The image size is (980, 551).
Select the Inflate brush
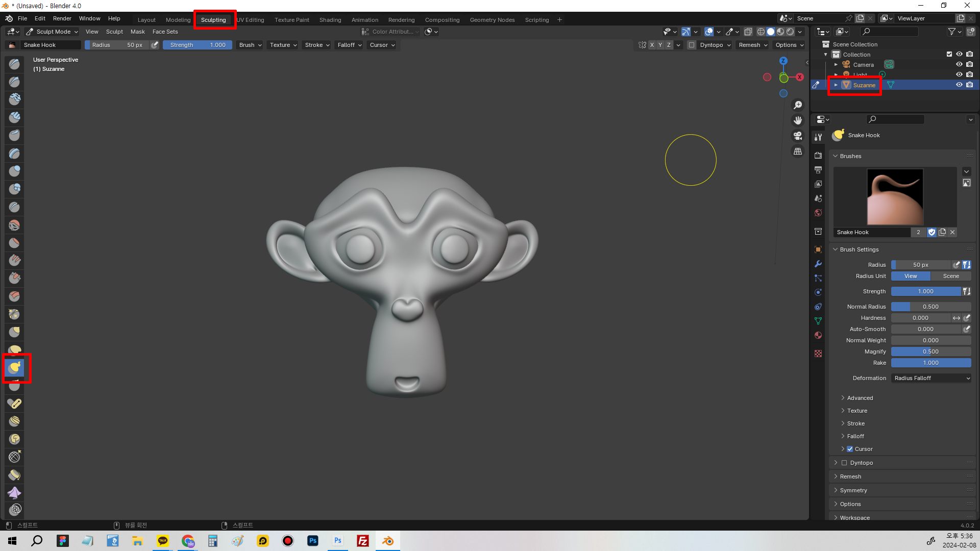click(x=14, y=171)
